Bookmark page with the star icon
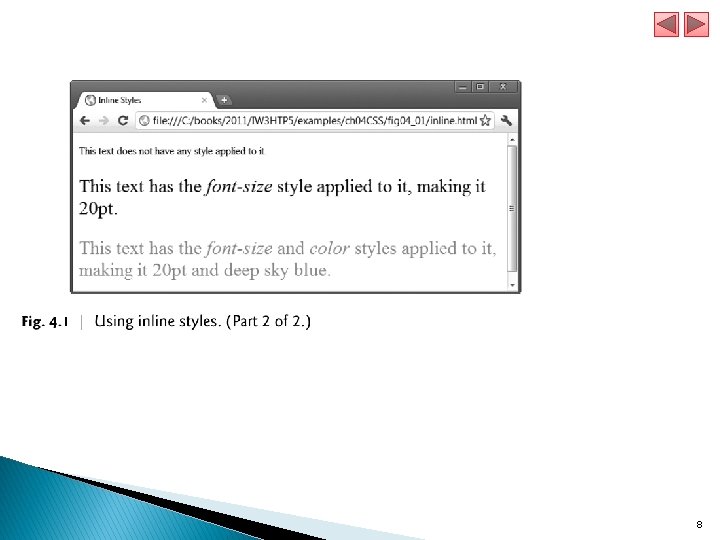 click(x=485, y=121)
